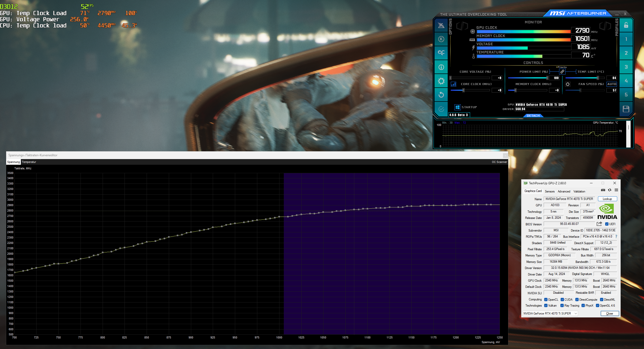Viewport: 644px width, 349px height.
Task: Click the GPU-Z refresh icon
Action: point(610,190)
